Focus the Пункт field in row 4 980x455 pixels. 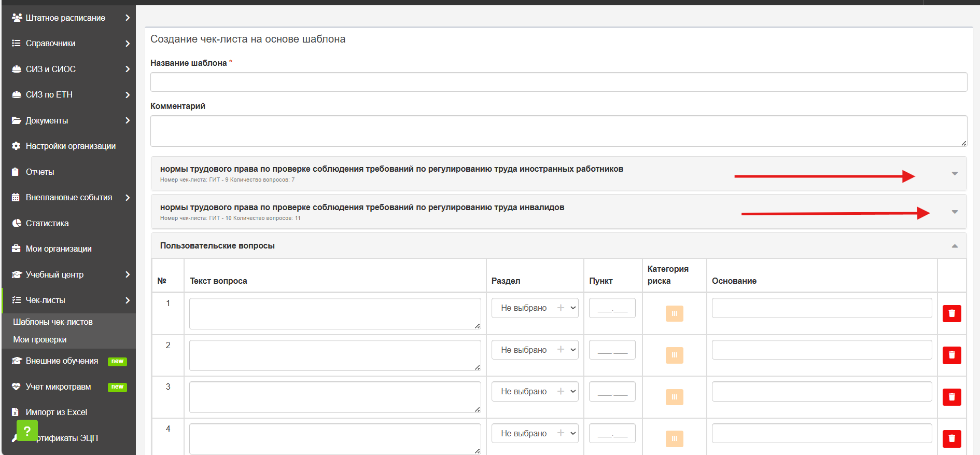coord(612,433)
